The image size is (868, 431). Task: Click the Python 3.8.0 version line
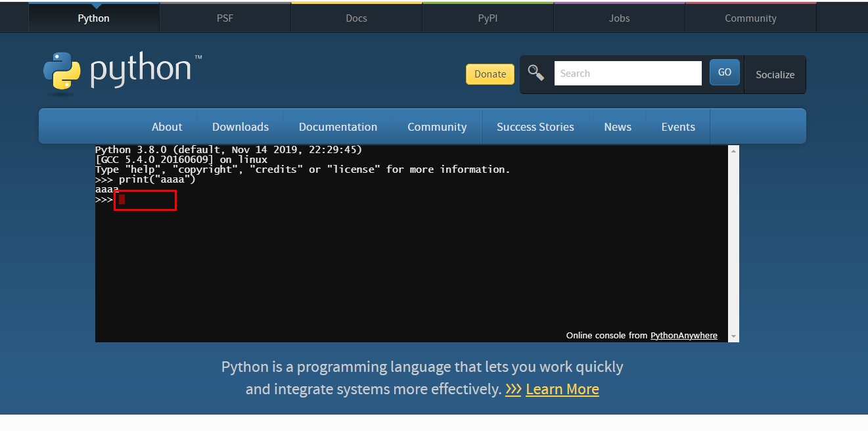pyautogui.click(x=229, y=150)
